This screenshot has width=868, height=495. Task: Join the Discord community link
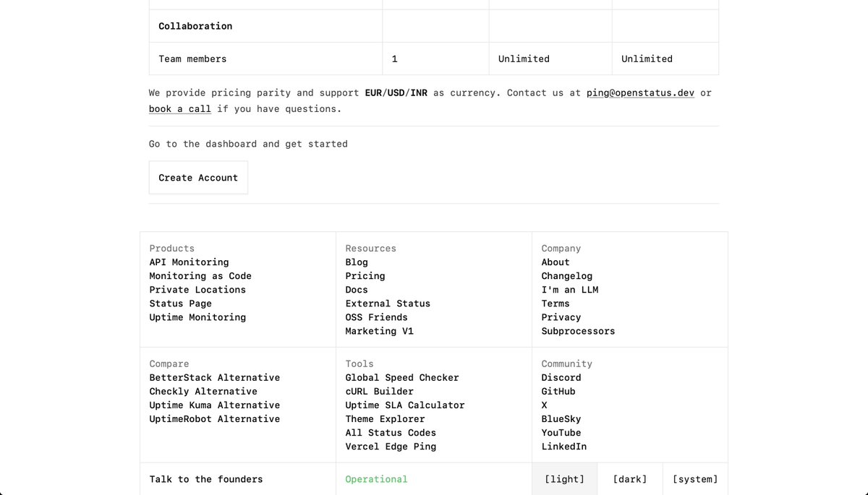coord(561,378)
